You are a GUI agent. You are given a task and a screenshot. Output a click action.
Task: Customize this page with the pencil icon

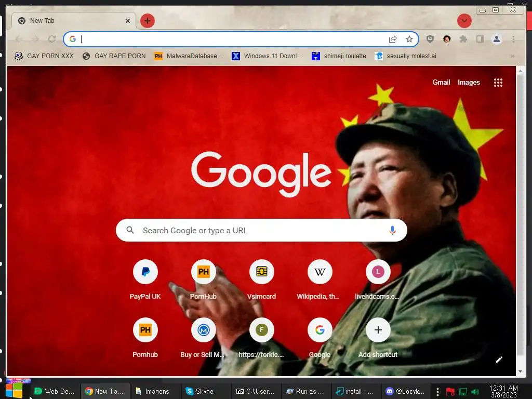[x=499, y=360]
